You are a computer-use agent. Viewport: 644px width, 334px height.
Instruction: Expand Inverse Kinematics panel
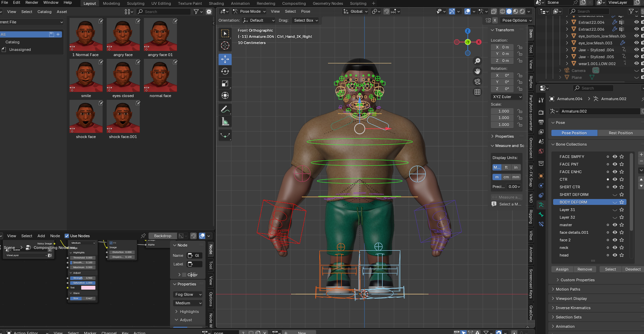pos(573,308)
